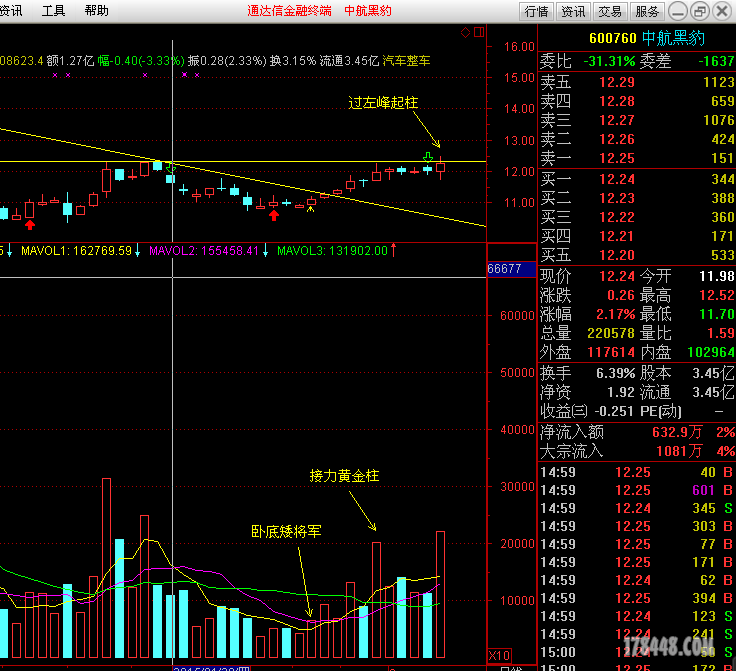
Task: Click the 买一 price 12.24
Action: pyautogui.click(x=617, y=179)
